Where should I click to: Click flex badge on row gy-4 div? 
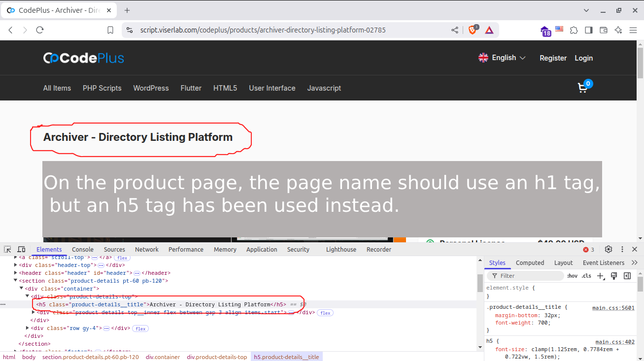pyautogui.click(x=140, y=328)
